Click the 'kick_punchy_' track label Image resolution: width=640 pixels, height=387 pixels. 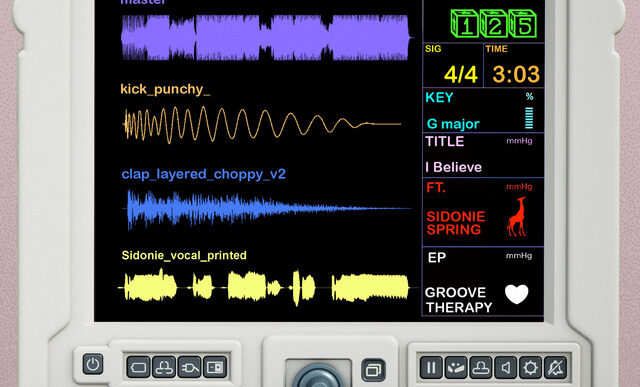click(x=165, y=89)
